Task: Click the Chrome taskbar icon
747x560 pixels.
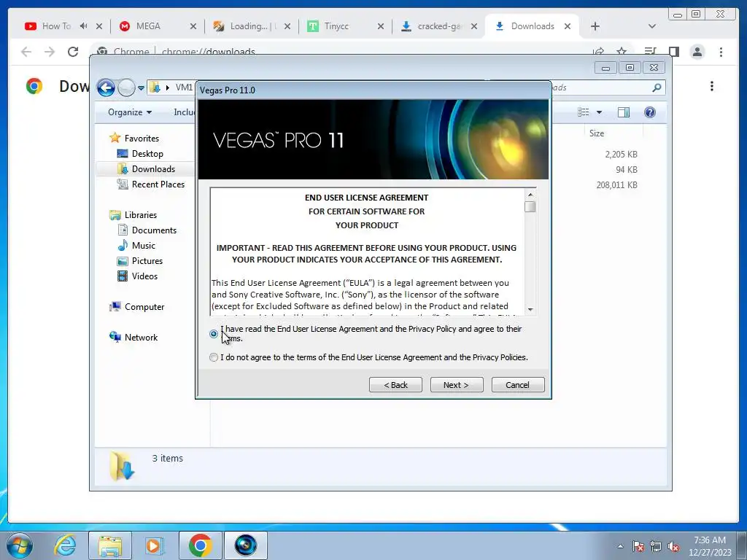Action: [x=200, y=545]
